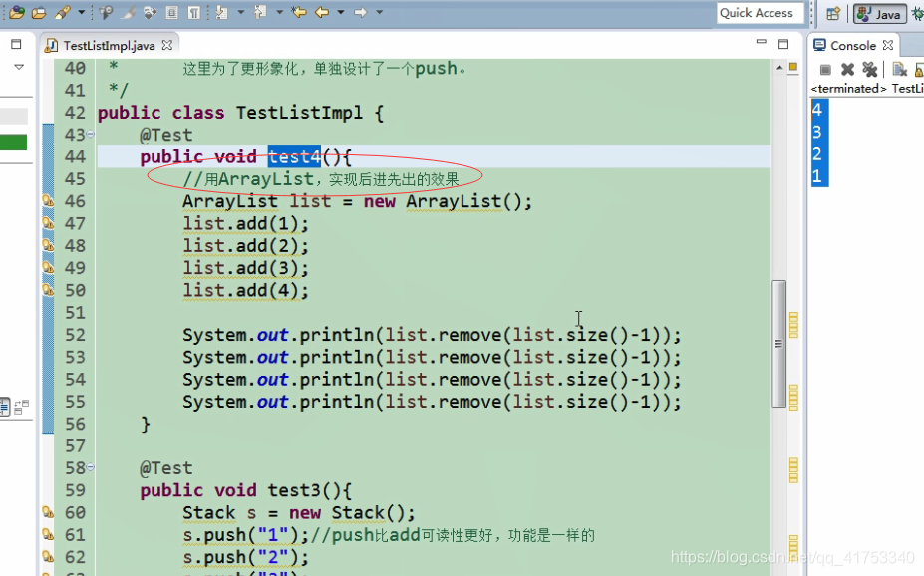This screenshot has height=576, width=924.
Task: Click the warning marker on line 61
Action: [x=48, y=535]
